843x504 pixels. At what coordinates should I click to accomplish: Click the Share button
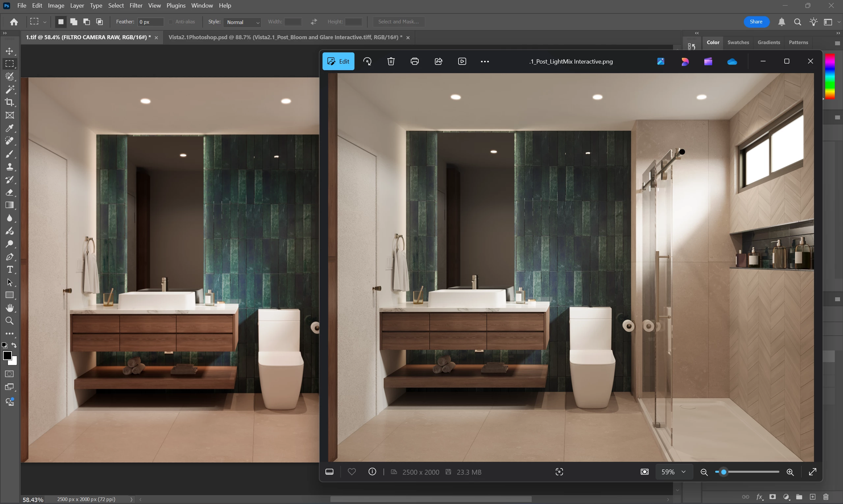(x=756, y=22)
